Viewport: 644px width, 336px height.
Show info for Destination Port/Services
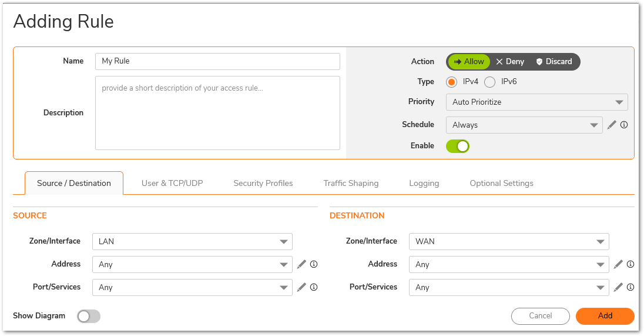(x=630, y=287)
